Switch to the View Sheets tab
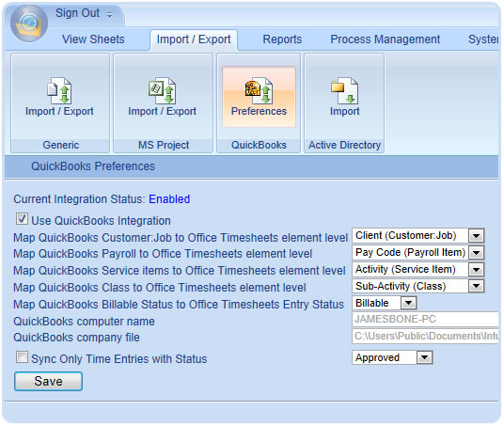504x426 pixels. pos(93,39)
